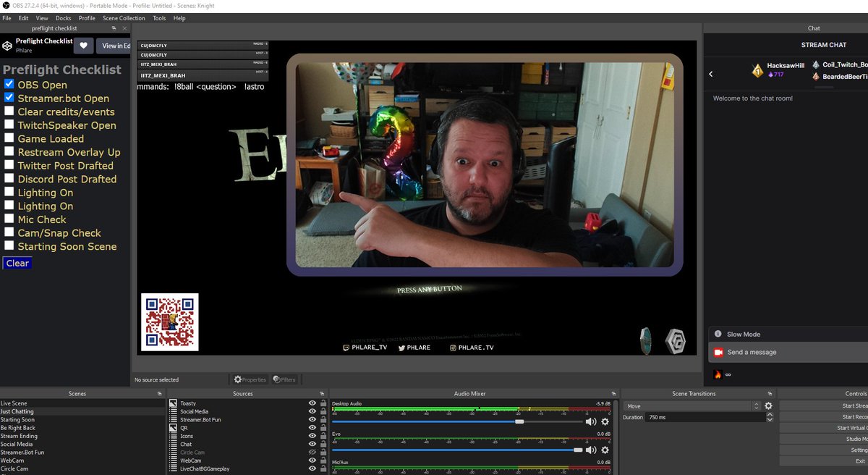Click the Start Streaming button
This screenshot has height=475, width=868.
pos(824,406)
